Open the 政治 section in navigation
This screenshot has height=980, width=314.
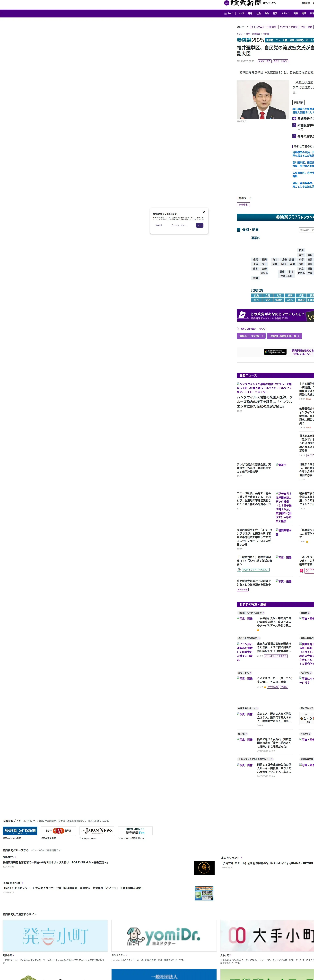(x=267, y=13)
